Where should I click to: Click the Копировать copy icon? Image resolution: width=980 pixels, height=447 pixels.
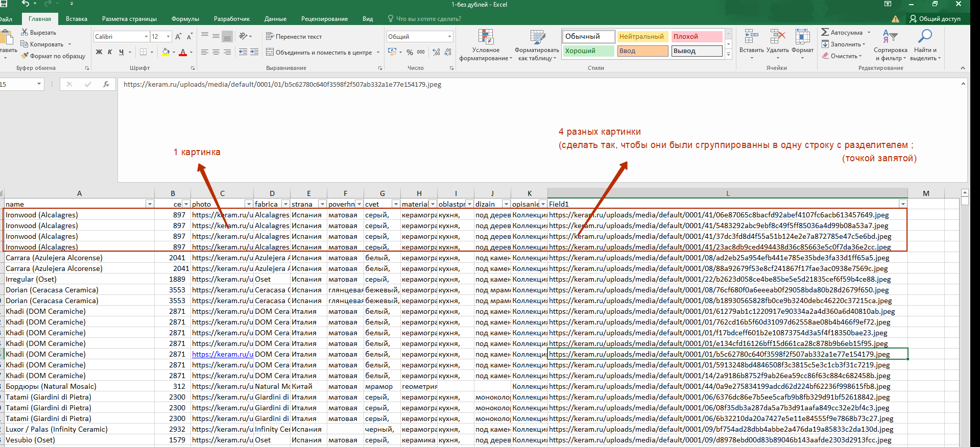point(25,44)
